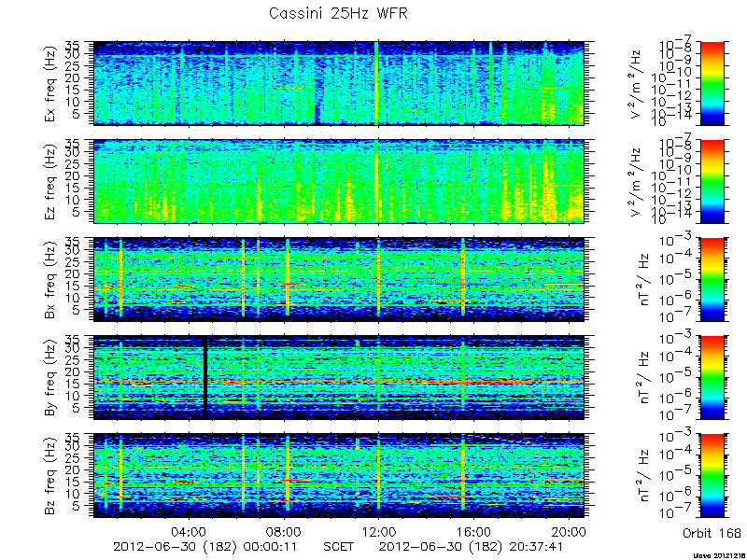Select the Bx freq (Hz) spectrogram panel
Image resolution: width=747 pixels, height=560 pixels.
338,279
